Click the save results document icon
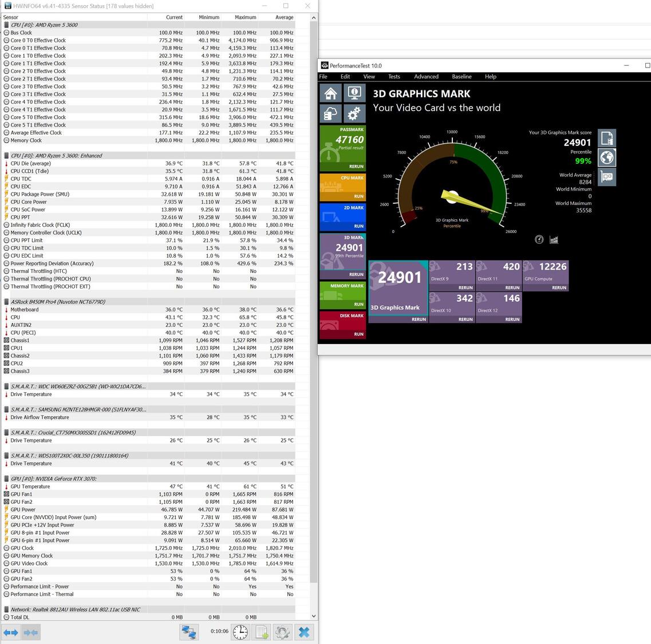Screen dimensions: 651x644 click(x=607, y=139)
